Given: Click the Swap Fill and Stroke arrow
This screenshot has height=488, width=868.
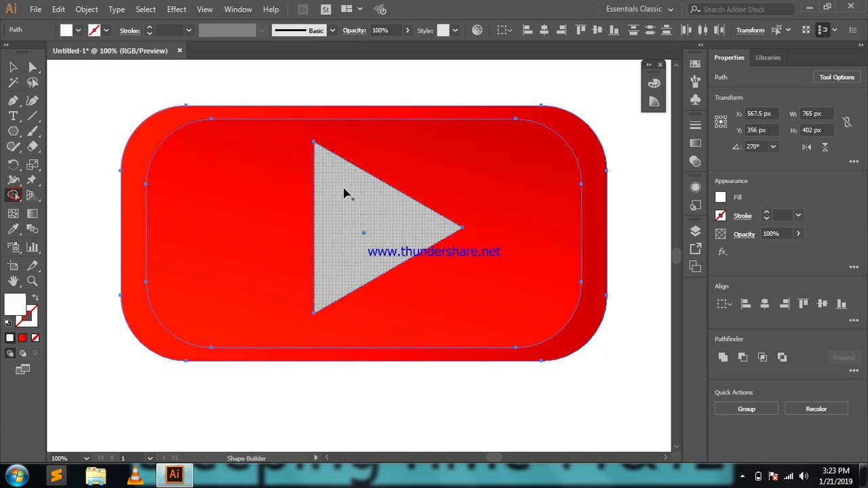Looking at the screenshot, I should [35, 298].
